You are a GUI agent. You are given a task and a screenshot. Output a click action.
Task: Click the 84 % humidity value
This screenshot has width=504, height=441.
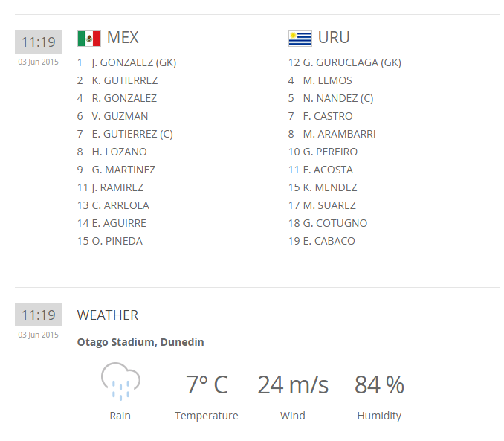coord(379,385)
